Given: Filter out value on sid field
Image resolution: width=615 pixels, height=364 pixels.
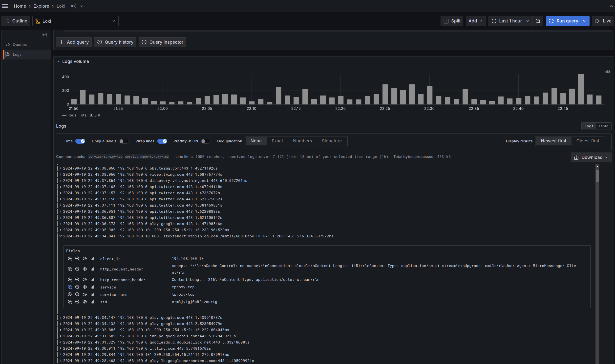Looking at the screenshot, I should [x=77, y=302].
